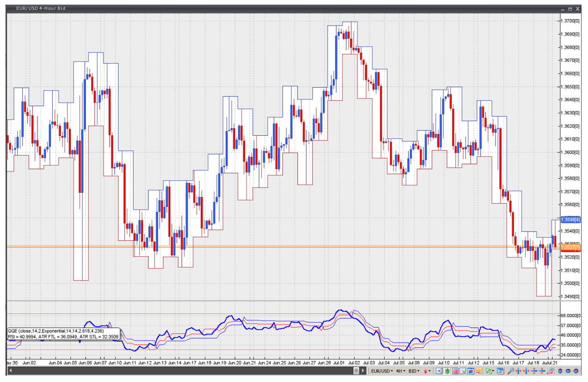Click the compress horizontal scale icon
588x382 pixels.
coord(518,371)
